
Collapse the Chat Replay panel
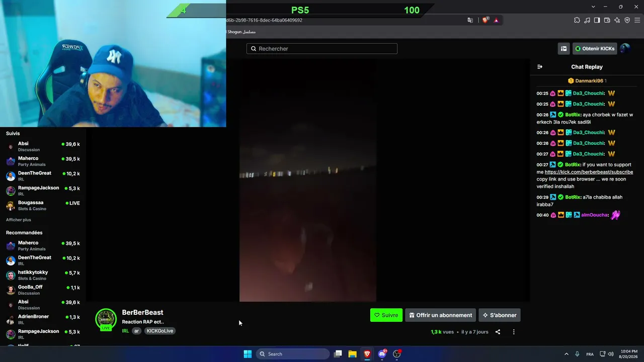(540, 67)
